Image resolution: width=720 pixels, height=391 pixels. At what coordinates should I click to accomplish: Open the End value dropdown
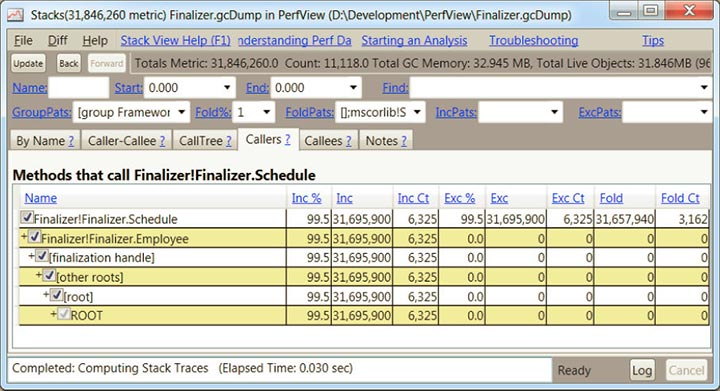(x=353, y=88)
